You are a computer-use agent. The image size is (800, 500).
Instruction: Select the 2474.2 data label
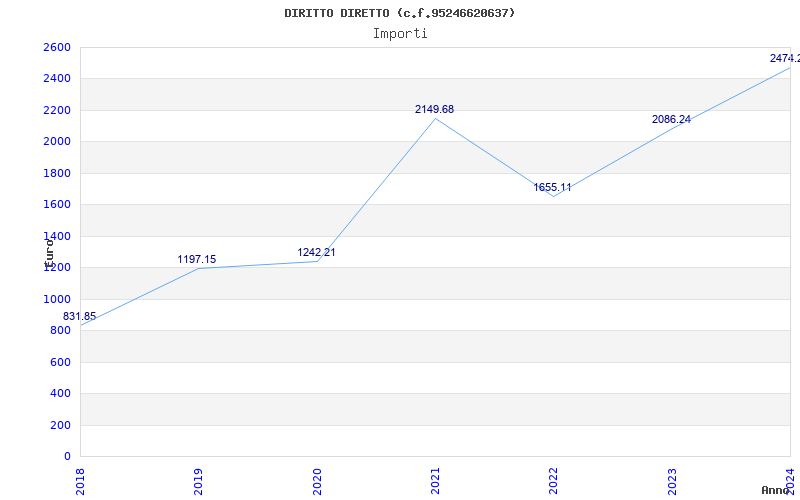coord(784,58)
